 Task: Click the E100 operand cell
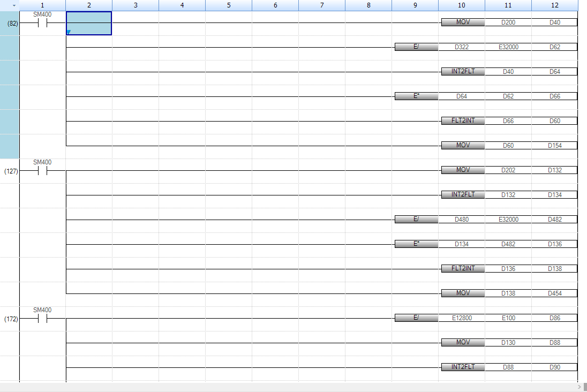point(508,318)
